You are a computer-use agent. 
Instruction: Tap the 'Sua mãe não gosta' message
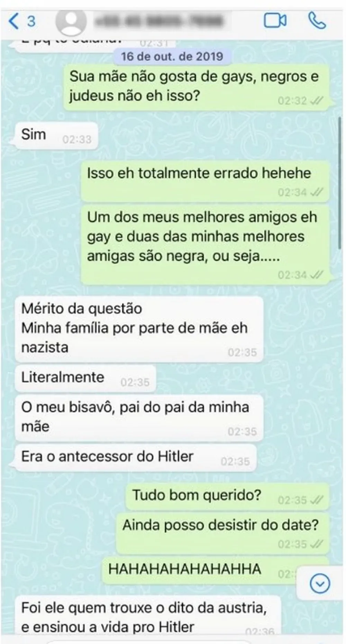[196, 88]
